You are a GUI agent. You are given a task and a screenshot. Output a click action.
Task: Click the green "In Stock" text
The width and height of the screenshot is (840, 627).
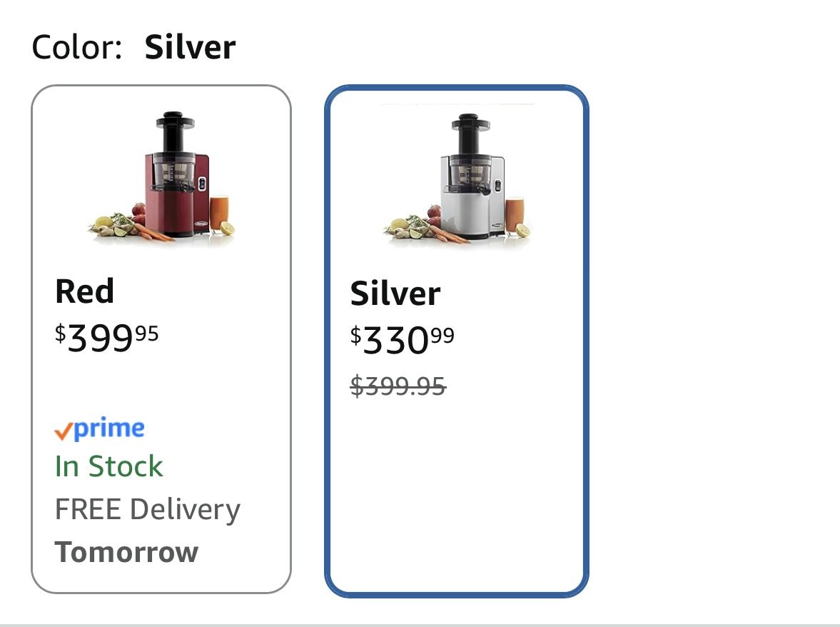108,467
